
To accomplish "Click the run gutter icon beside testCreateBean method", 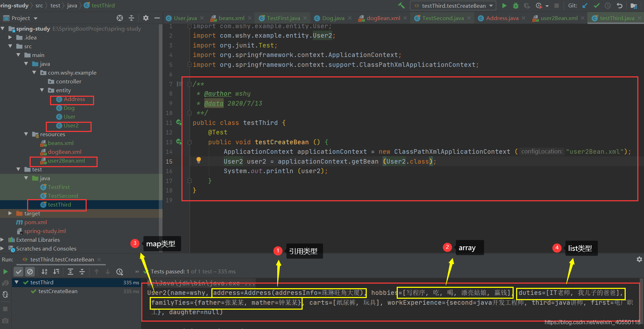I will (179, 142).
